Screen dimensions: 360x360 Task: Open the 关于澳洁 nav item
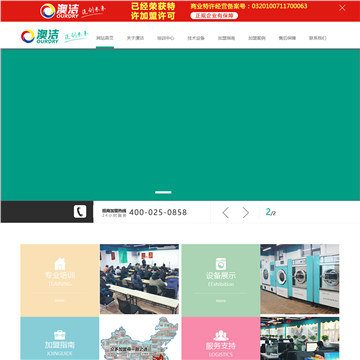point(135,38)
